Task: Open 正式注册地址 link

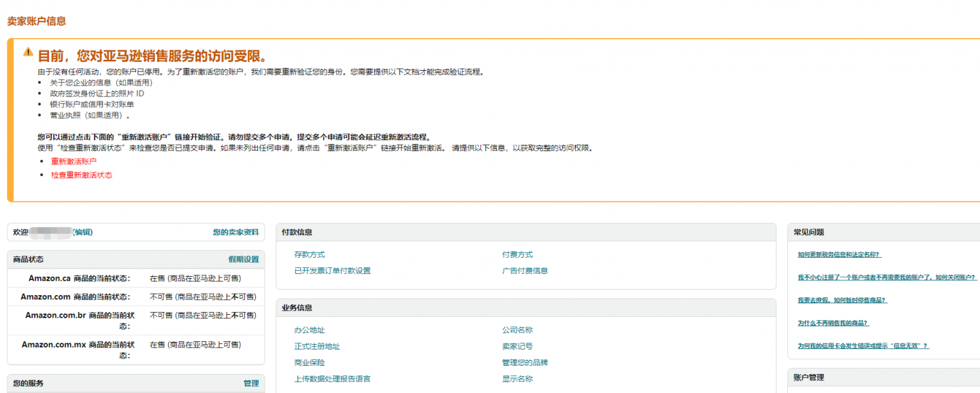Action: 317,346
